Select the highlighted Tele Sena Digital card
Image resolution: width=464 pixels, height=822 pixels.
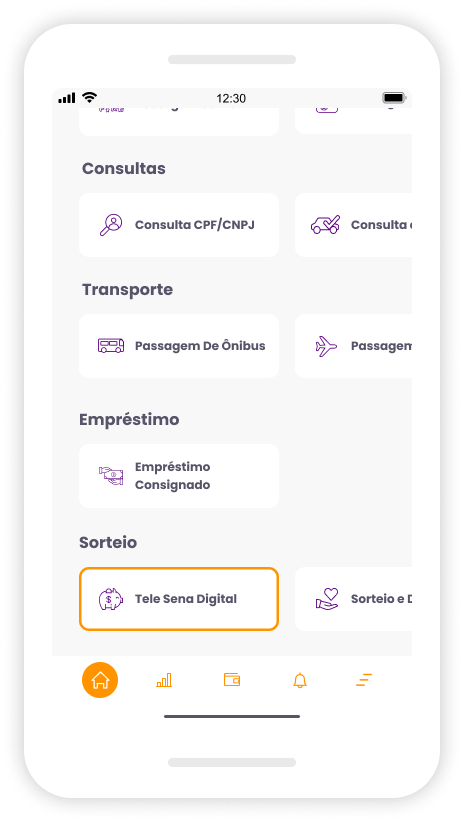pyautogui.click(x=179, y=599)
